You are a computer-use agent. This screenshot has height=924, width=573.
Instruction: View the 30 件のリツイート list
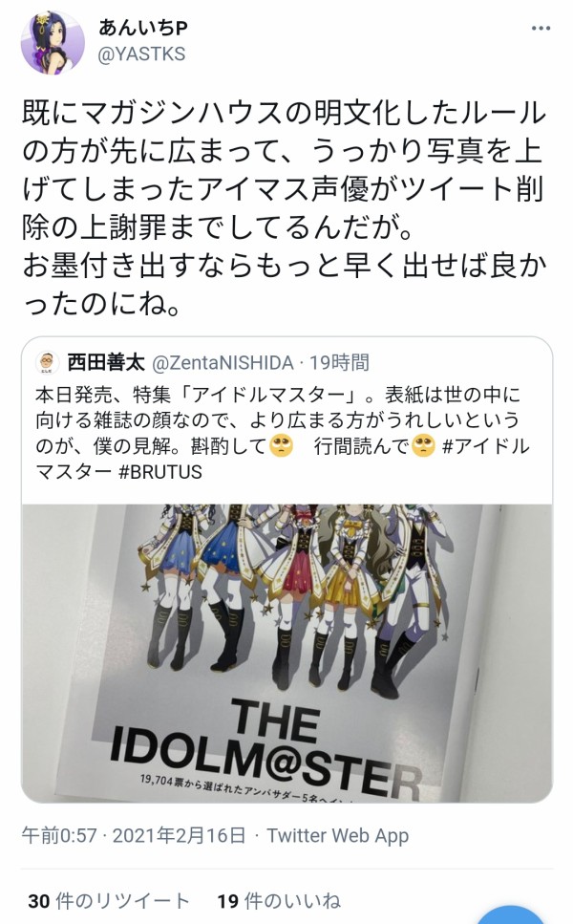pos(108,901)
